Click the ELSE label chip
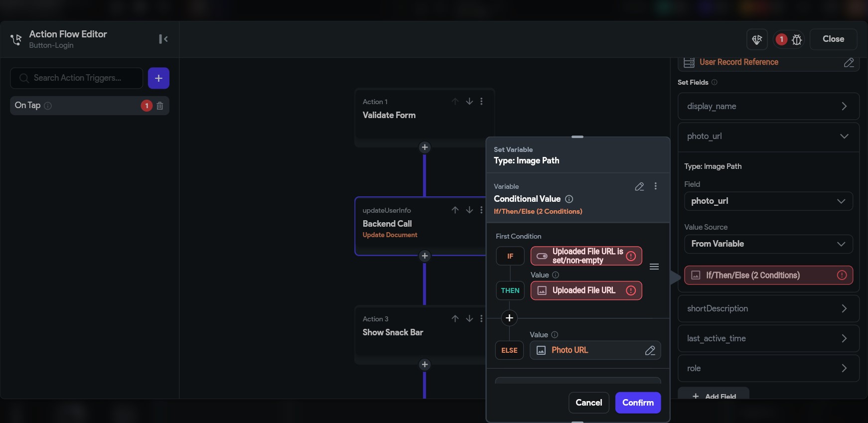Viewport: 868px width, 423px height. [509, 351]
